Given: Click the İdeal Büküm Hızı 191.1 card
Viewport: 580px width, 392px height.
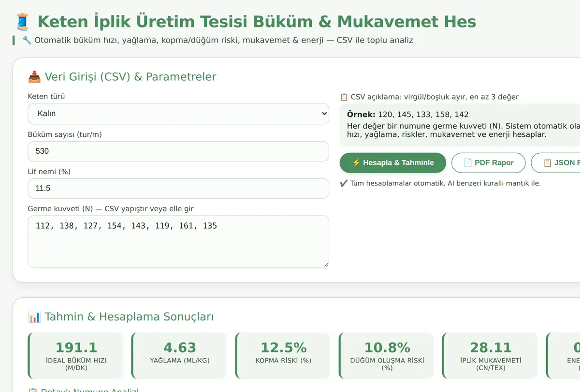Looking at the screenshot, I should (76, 355).
